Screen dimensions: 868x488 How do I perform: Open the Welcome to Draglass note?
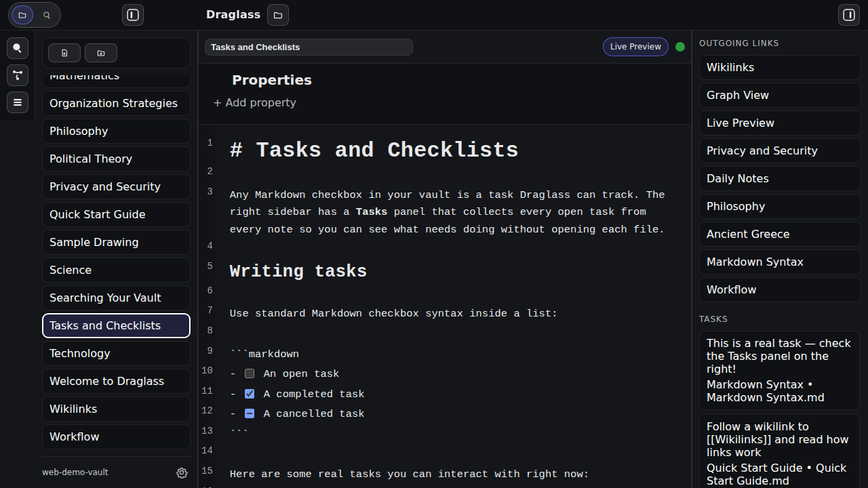[116, 382]
